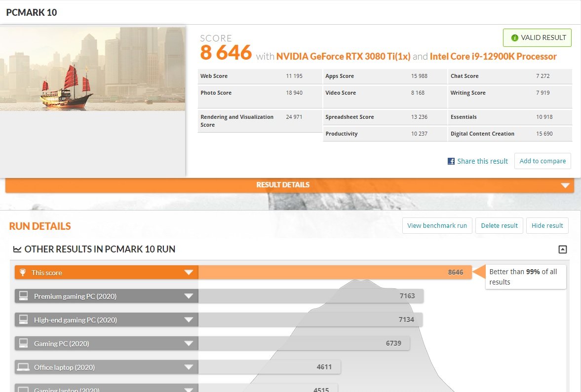581x392 pixels.
Task: Expand Gaming PC (2020) dropdown arrow
Action: click(x=189, y=344)
